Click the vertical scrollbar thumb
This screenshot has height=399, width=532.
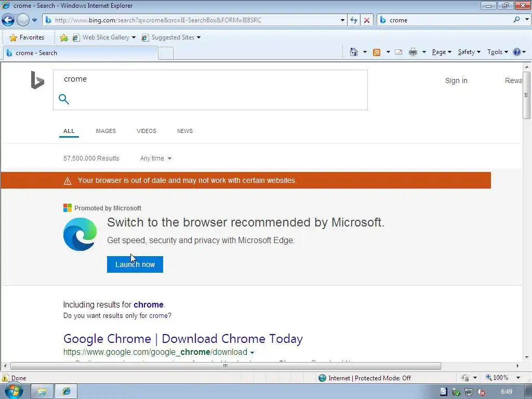tap(527, 95)
